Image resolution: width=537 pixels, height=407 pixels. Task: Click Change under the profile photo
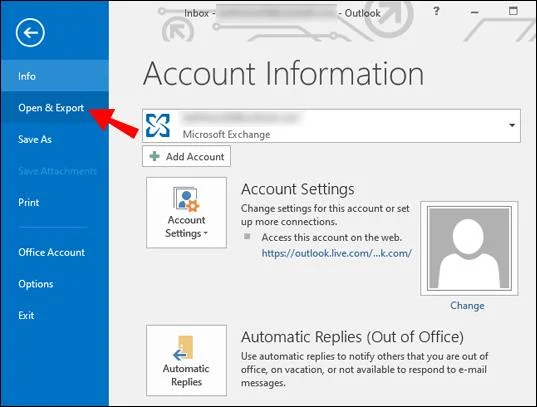click(x=467, y=305)
